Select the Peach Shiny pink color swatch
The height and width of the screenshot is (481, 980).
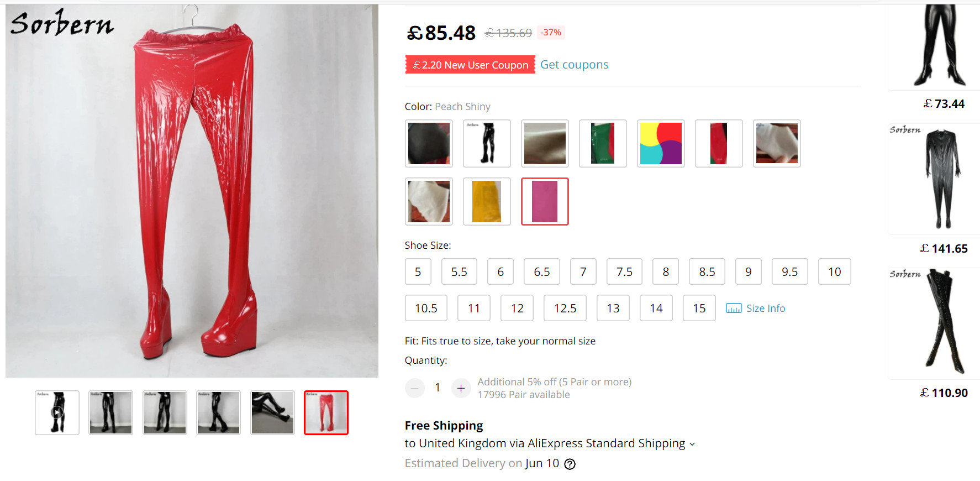[x=545, y=201]
